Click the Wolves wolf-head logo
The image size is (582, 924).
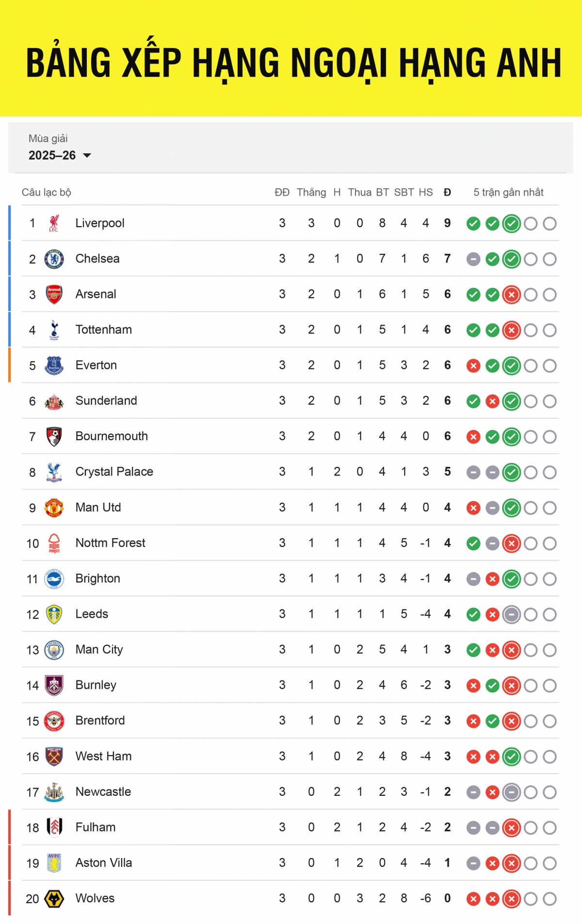pos(54,899)
